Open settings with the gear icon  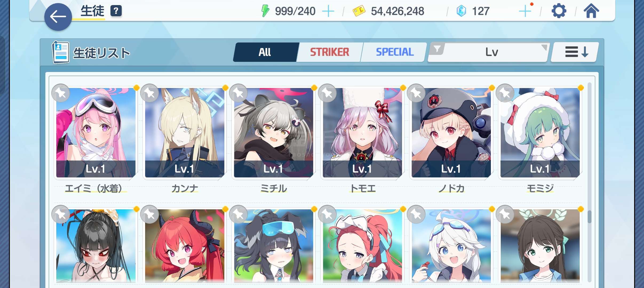coord(559,11)
